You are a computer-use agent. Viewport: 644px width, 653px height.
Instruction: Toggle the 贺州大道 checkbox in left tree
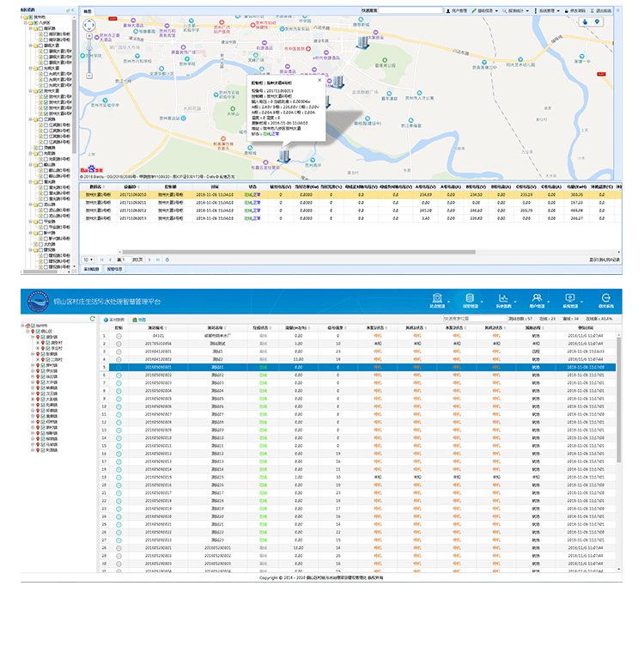(41, 91)
